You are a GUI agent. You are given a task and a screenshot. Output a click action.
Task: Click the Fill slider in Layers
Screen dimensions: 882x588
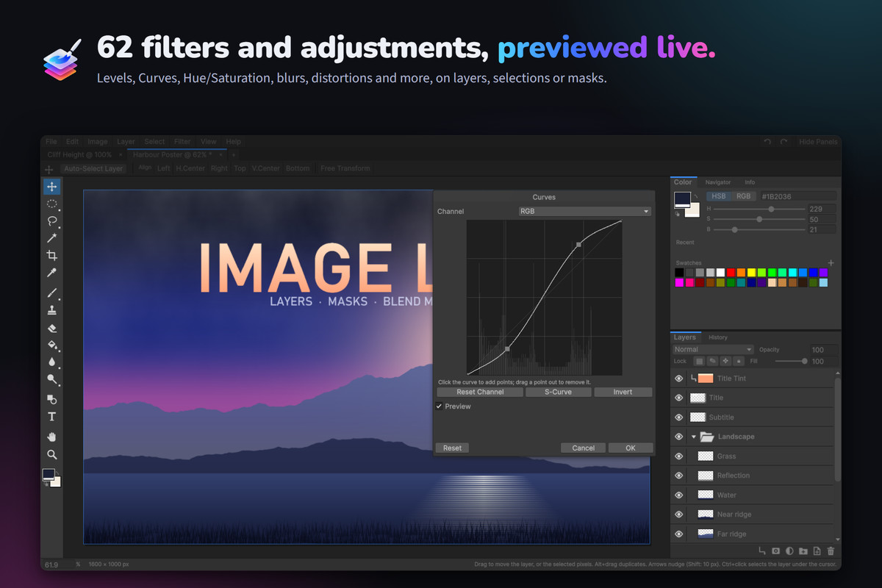(x=791, y=361)
